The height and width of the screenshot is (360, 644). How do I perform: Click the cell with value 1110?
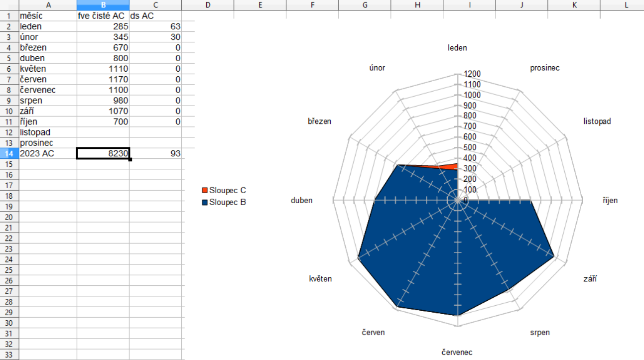point(103,69)
